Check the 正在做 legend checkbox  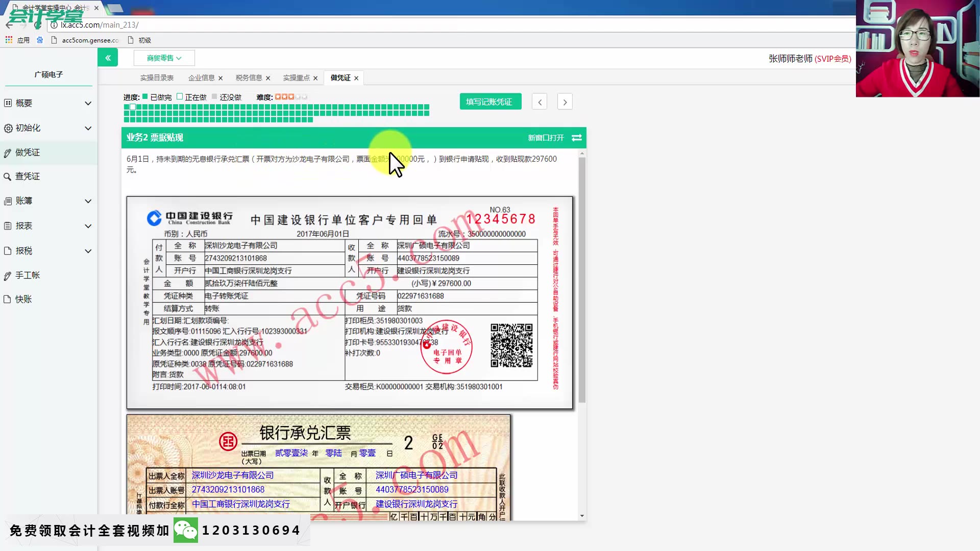point(180,96)
